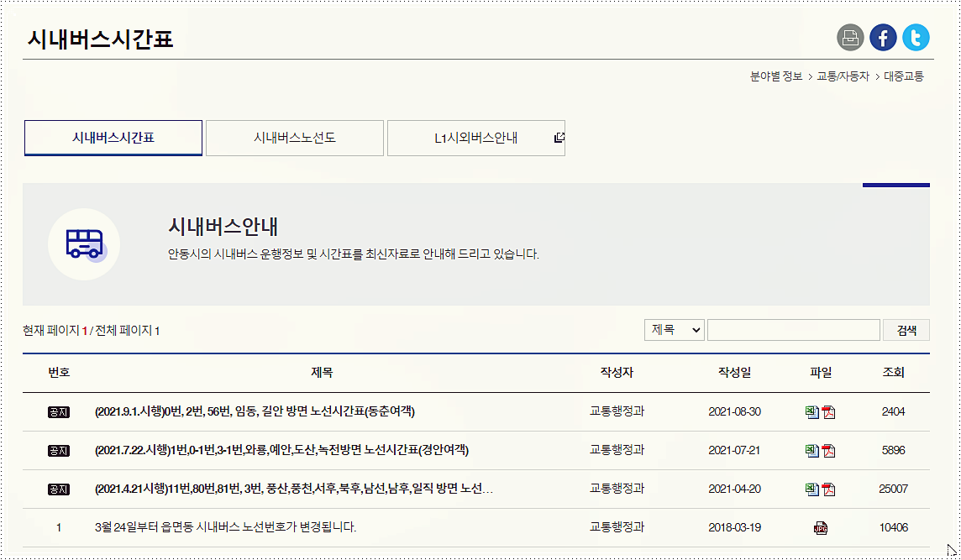This screenshot has height=560, width=961.
Task: Click the view count 5896
Action: [893, 450]
